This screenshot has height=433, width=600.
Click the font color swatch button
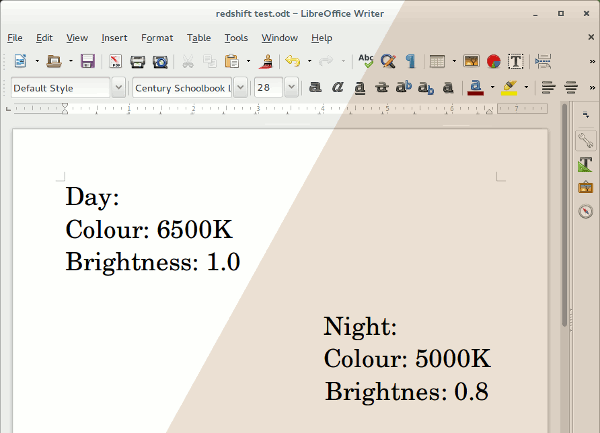476,88
